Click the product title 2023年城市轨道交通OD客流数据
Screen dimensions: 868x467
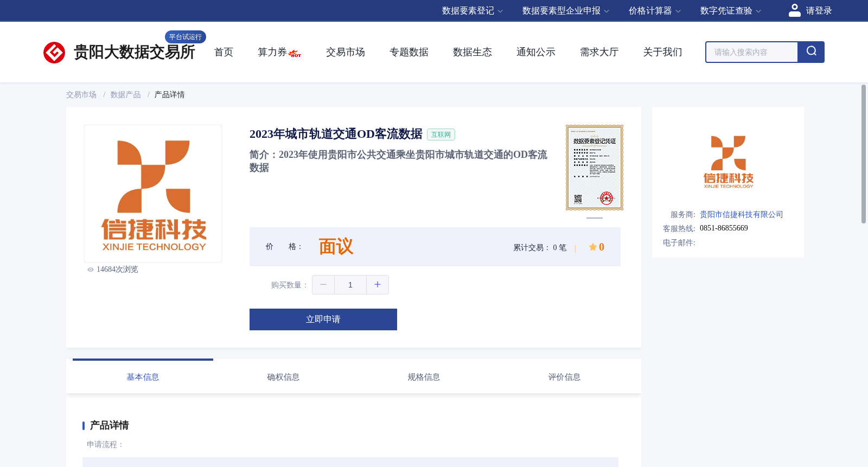tap(336, 134)
